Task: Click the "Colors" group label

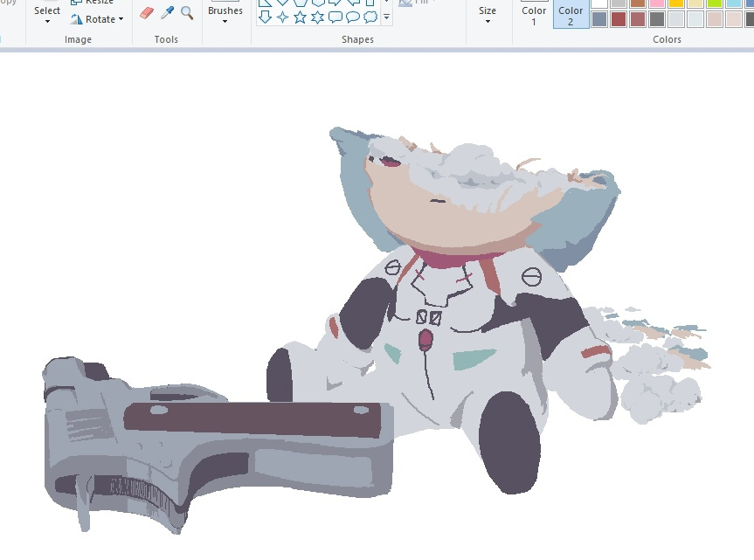Action: click(x=667, y=39)
